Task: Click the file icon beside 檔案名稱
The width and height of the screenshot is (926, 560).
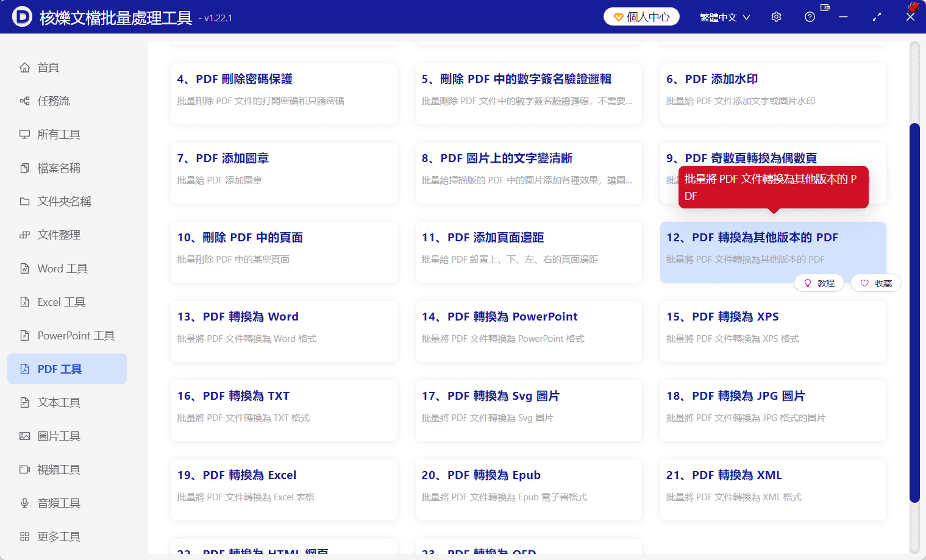Action: [24, 168]
